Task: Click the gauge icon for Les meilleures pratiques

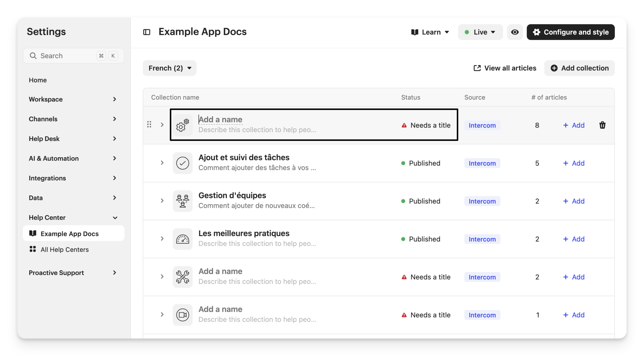Action: [183, 239]
